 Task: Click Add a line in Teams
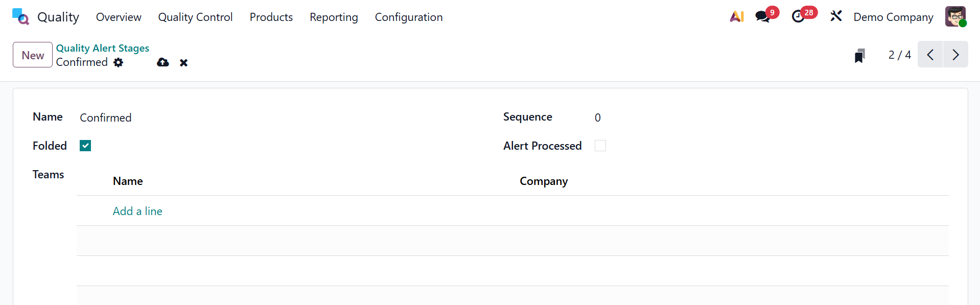pos(137,211)
